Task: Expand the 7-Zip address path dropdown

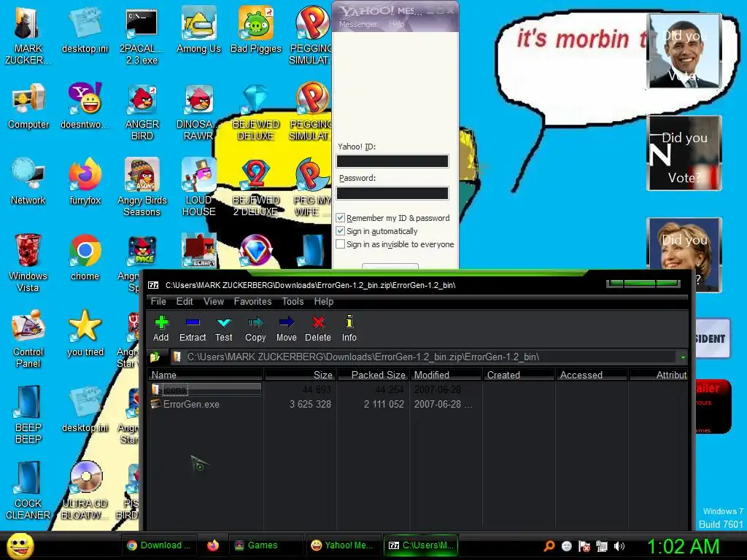Action: pyautogui.click(x=683, y=357)
